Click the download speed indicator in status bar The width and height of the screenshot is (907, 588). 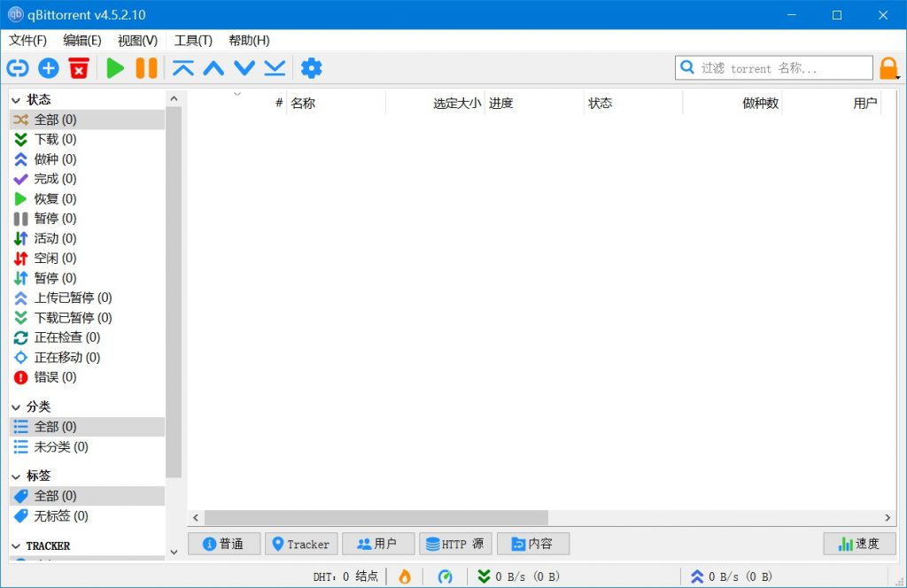518,576
